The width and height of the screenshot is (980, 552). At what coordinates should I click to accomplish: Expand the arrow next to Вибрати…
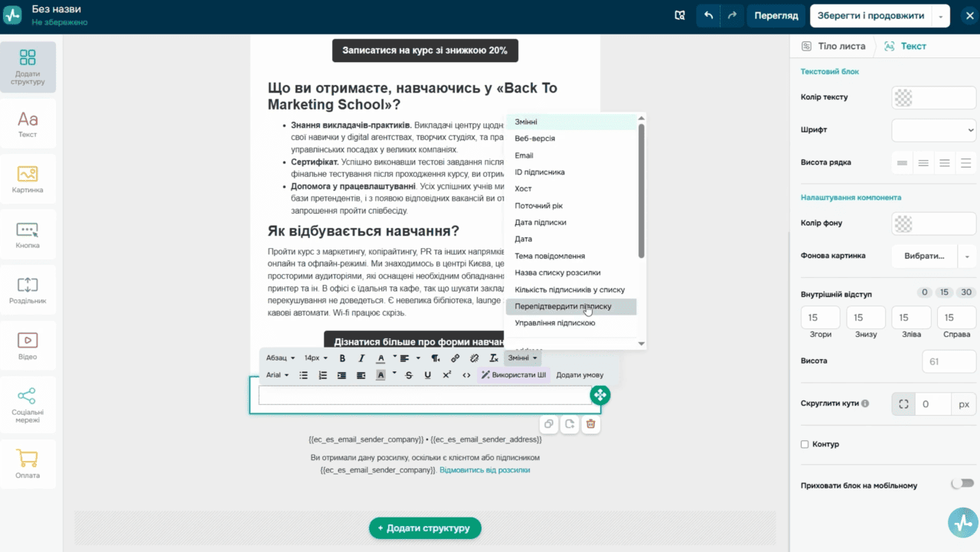point(968,256)
